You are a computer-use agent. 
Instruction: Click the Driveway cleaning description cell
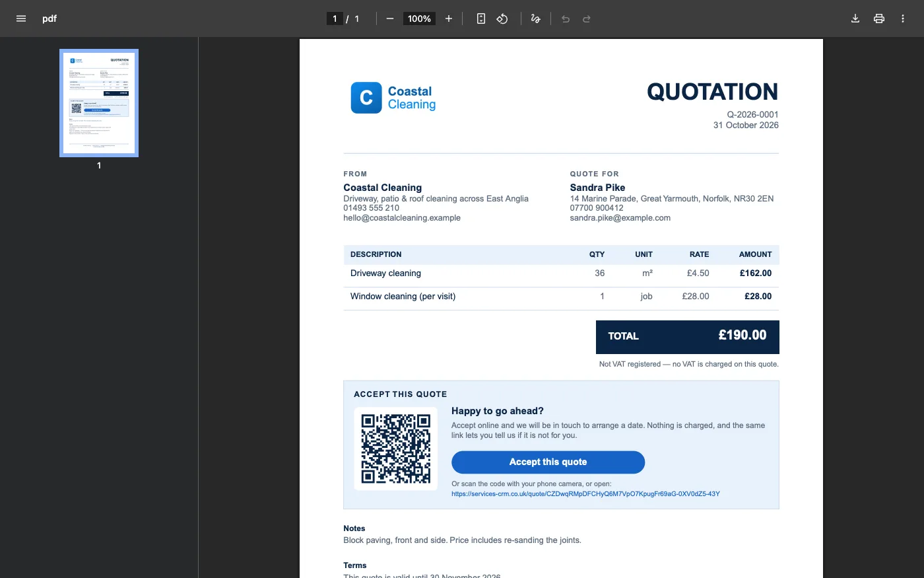pyautogui.click(x=385, y=273)
